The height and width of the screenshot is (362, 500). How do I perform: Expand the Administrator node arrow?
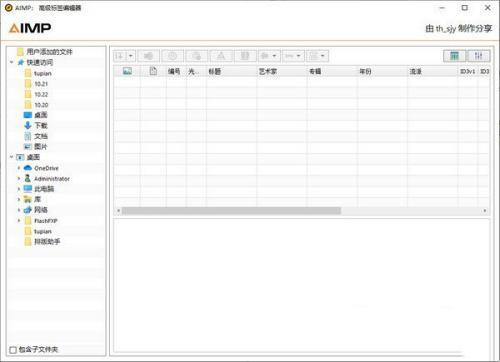pyautogui.click(x=19, y=179)
